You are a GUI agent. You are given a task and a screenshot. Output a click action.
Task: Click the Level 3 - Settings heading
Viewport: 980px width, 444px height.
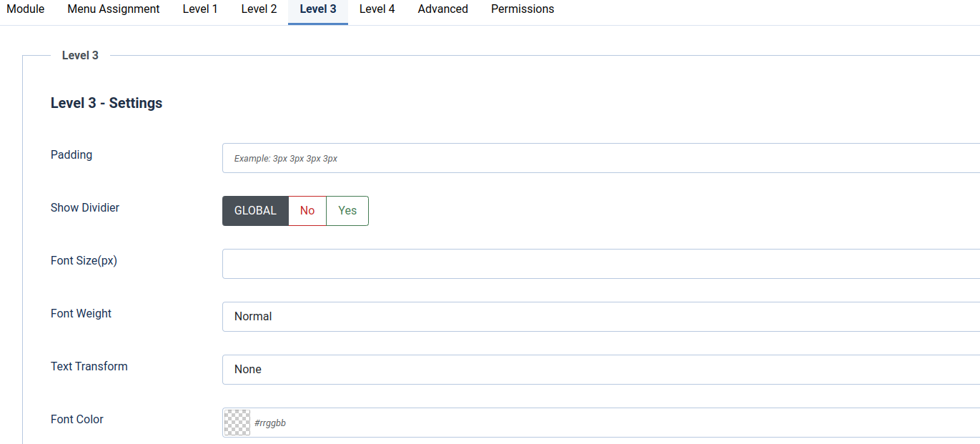[107, 103]
